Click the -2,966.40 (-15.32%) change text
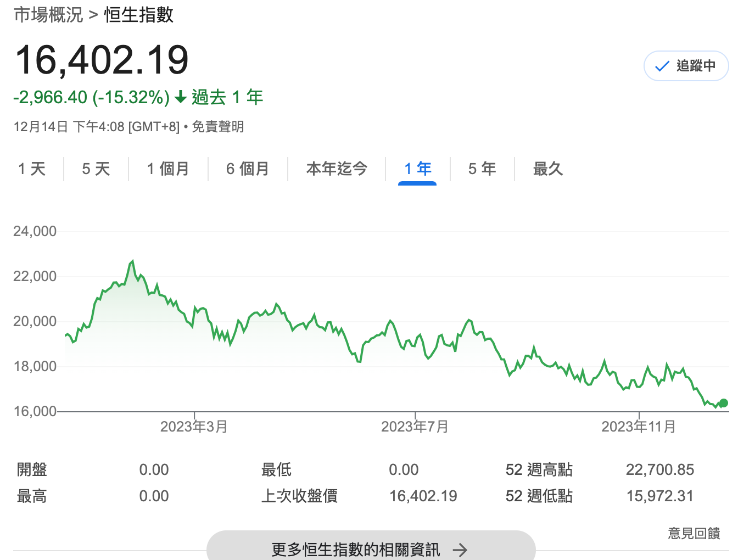 pyautogui.click(x=92, y=97)
